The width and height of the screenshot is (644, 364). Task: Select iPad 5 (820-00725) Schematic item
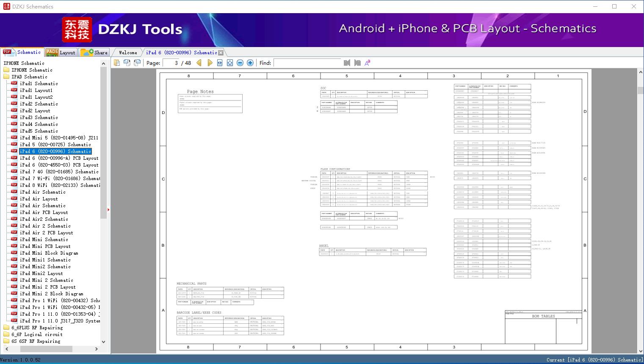(55, 144)
